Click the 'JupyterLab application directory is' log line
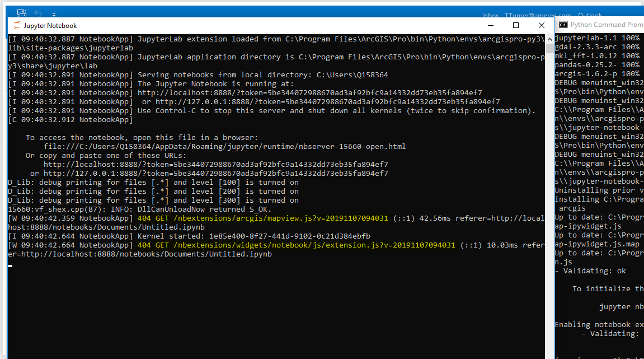This screenshot has height=359, width=644. (x=276, y=61)
